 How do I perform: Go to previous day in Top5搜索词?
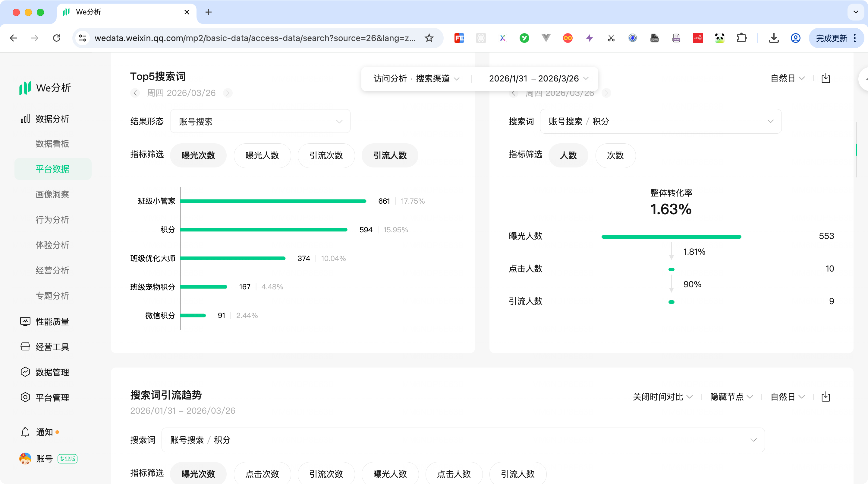click(x=135, y=93)
